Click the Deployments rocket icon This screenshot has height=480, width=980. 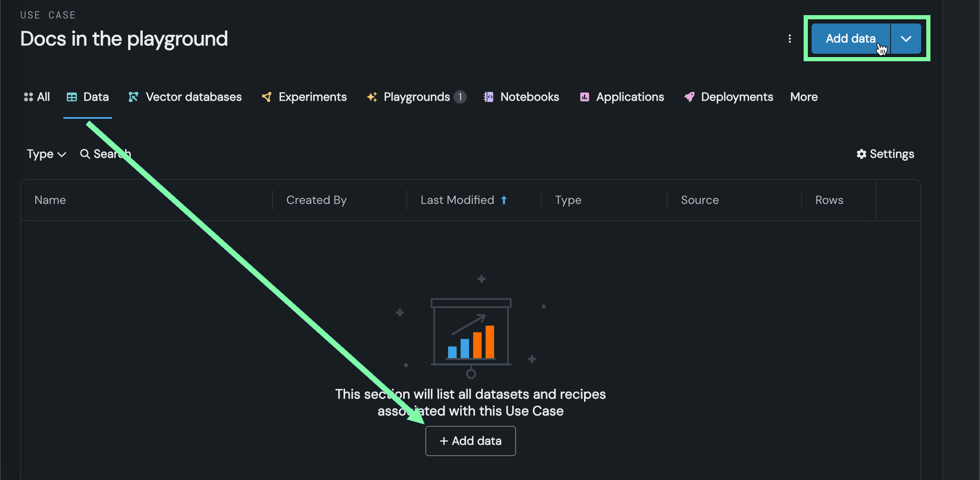click(x=689, y=97)
